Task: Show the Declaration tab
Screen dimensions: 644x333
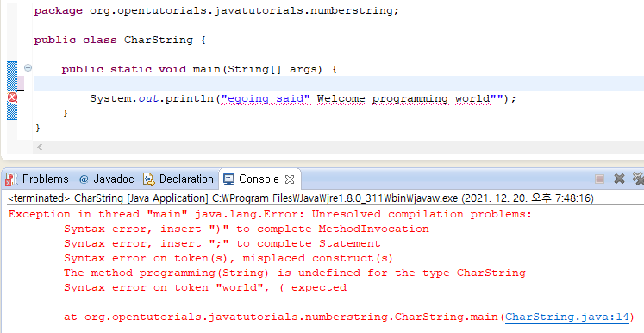Action: (x=178, y=179)
